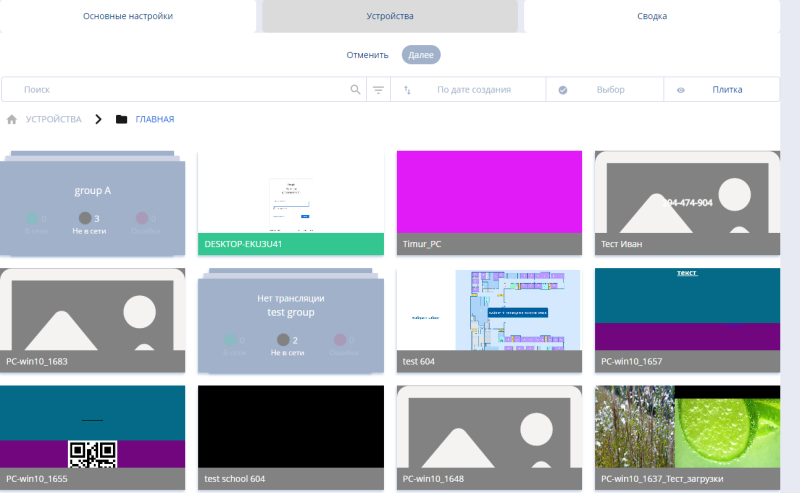This screenshot has height=493, width=800.
Task: Click the sort direction arrows icon
Action: (408, 90)
